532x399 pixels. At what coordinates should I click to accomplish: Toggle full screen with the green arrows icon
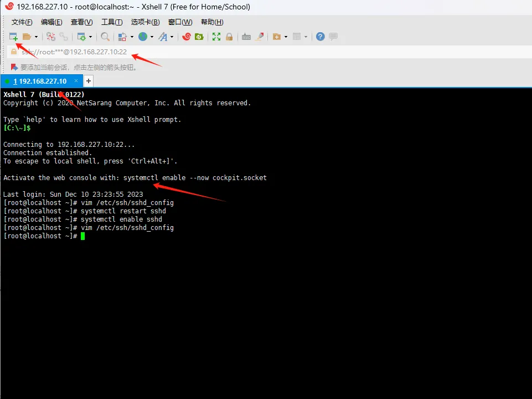[216, 37]
